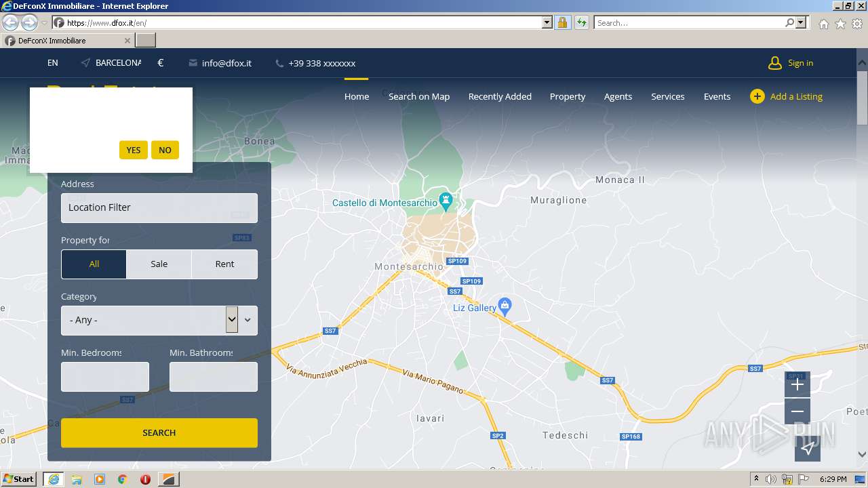Open the euro currency selector

[161, 63]
